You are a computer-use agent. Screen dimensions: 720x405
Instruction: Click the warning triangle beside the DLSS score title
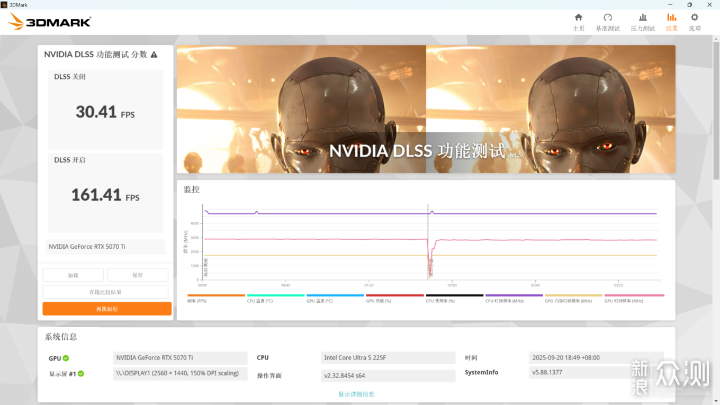click(154, 54)
